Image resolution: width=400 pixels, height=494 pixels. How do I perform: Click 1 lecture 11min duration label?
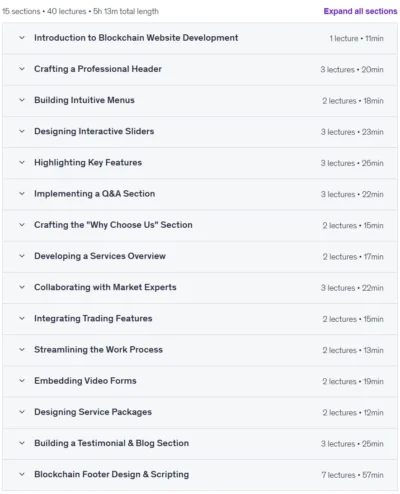click(x=356, y=39)
